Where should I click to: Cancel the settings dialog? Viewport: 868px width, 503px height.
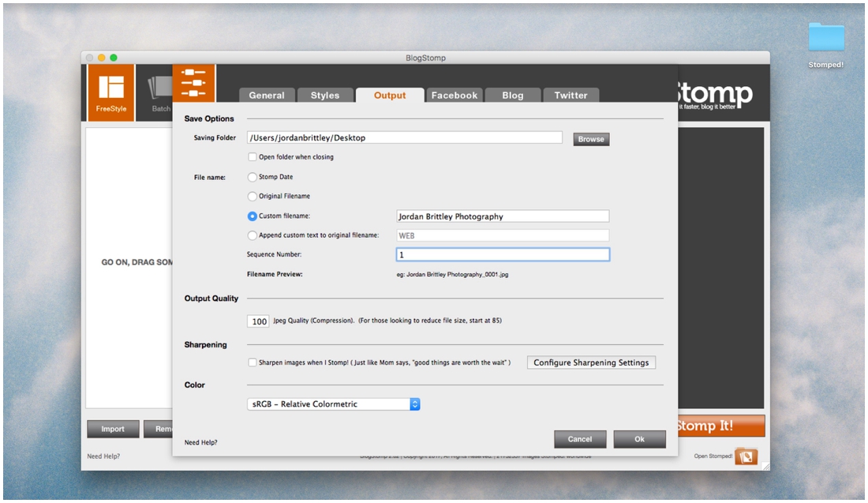pyautogui.click(x=580, y=439)
